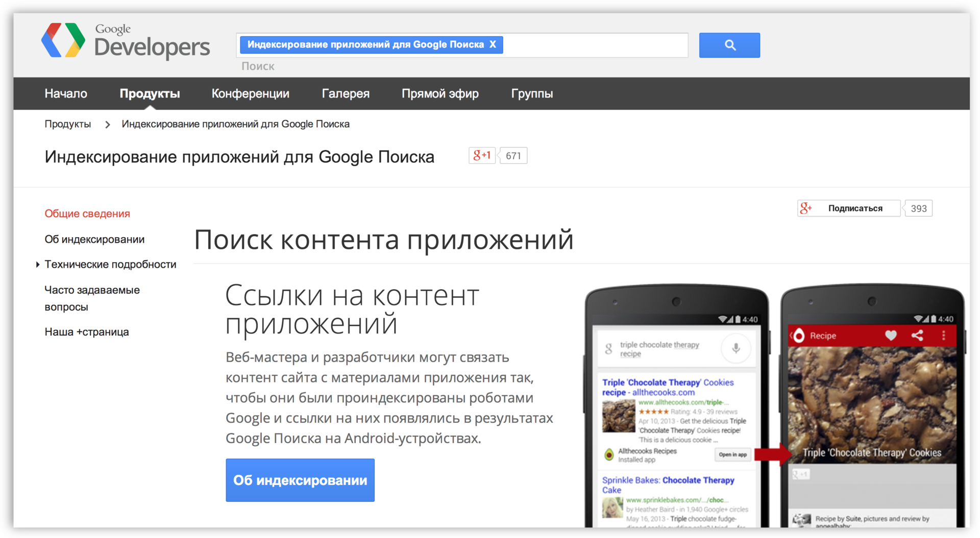Click the Sprinkle Bakes: Chocolate Therapy Cake link
The width and height of the screenshot is (980, 538).
click(668, 485)
